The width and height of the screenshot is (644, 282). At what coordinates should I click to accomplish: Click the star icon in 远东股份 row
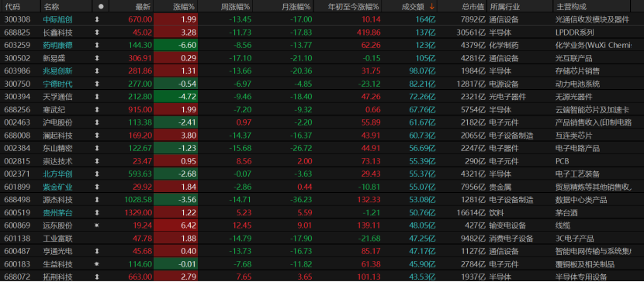[x=97, y=225]
